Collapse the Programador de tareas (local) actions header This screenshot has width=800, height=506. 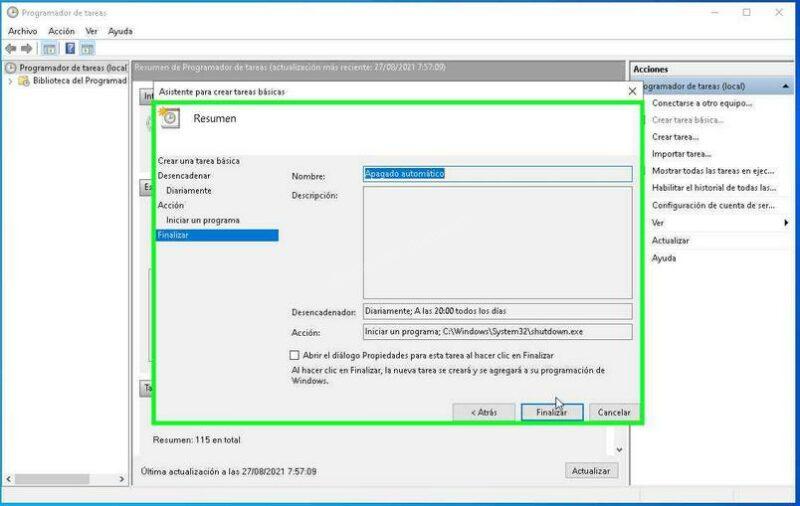tap(786, 86)
